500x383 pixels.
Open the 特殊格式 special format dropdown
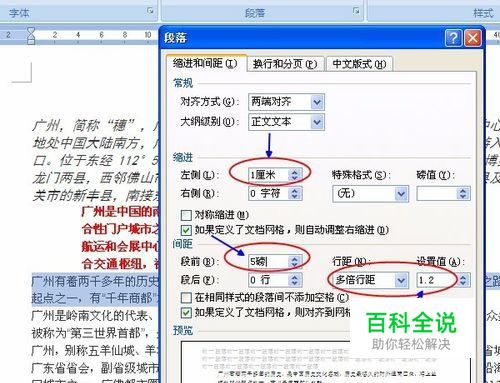401,194
